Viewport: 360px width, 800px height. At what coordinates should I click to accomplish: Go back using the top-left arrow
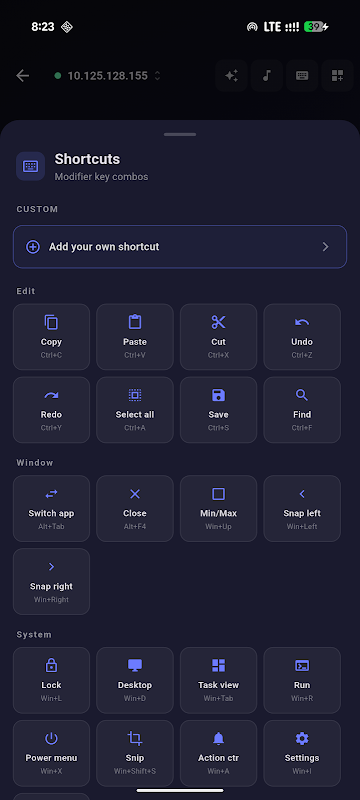pyautogui.click(x=22, y=76)
